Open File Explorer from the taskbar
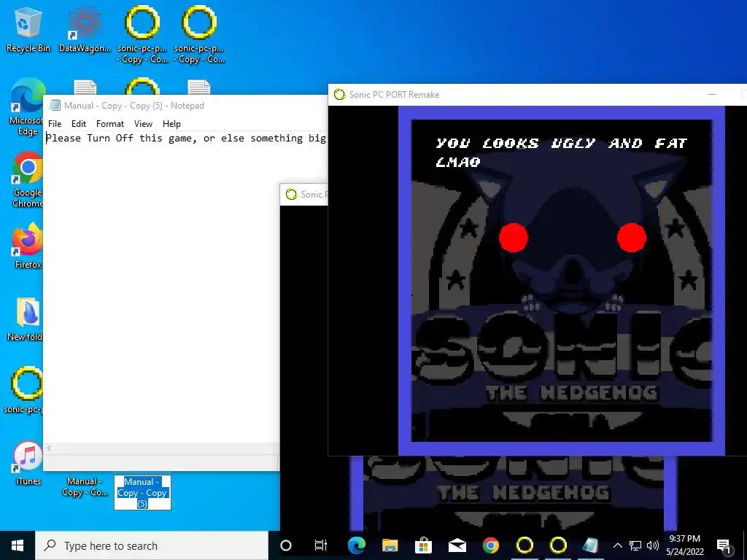This screenshot has height=560, width=747. [390, 545]
